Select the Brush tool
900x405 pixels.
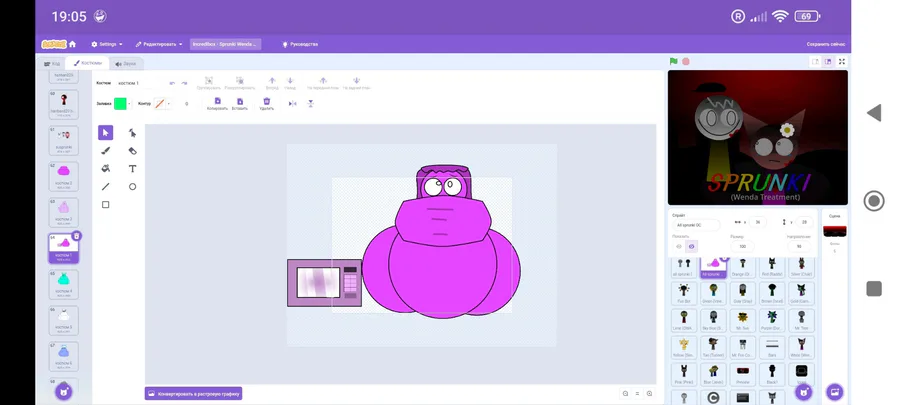[x=106, y=151]
